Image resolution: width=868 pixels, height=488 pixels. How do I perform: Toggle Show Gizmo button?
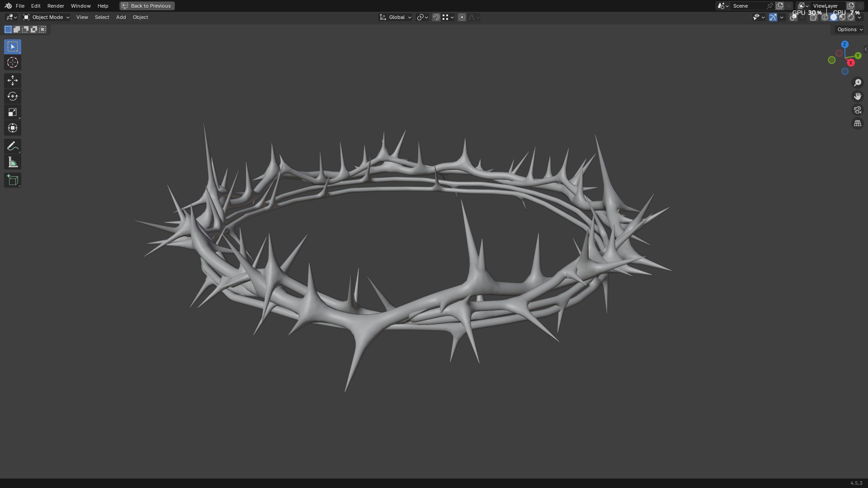point(773,17)
